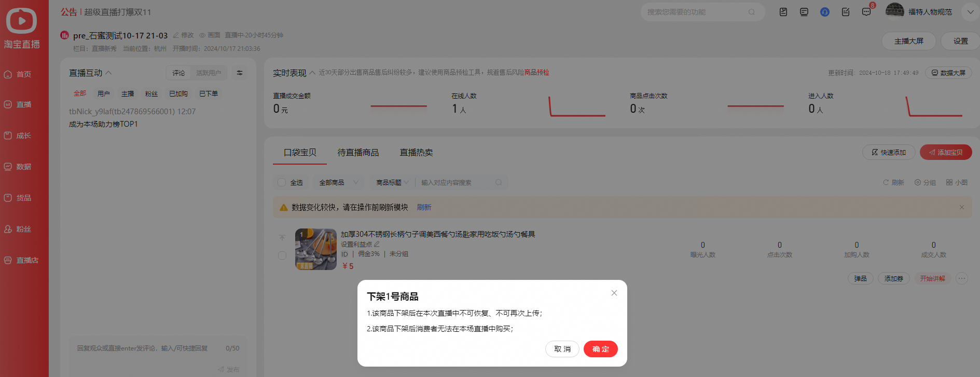Viewport: 980px width, 377px height.
Task: Select the 待直播商品 tab
Action: pyautogui.click(x=358, y=152)
